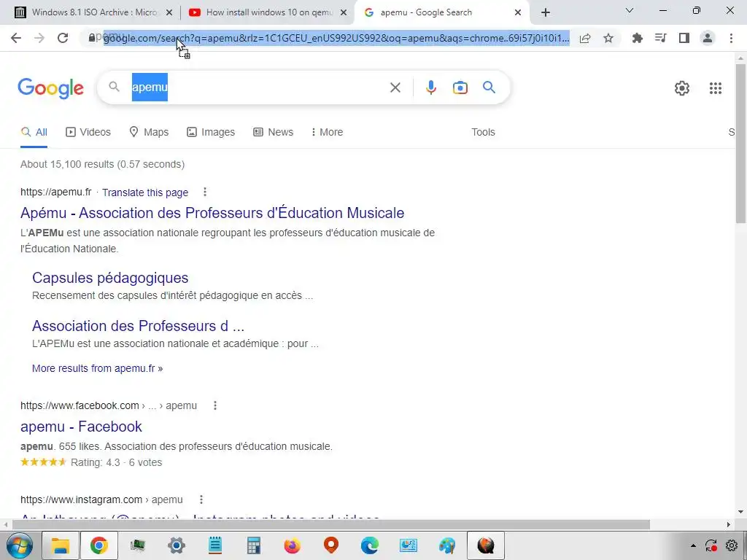The image size is (747, 560).
Task: Click into the Google search input field
Action: 258,87
